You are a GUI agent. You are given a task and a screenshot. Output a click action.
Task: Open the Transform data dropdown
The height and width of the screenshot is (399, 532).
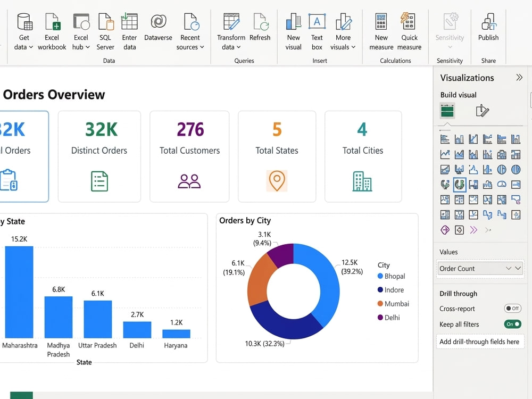tap(231, 32)
